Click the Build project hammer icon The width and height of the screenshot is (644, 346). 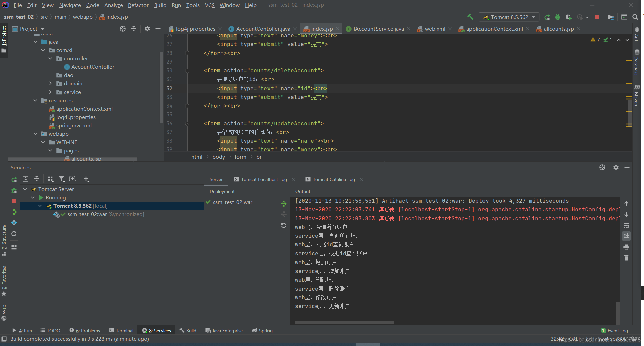pyautogui.click(x=470, y=17)
